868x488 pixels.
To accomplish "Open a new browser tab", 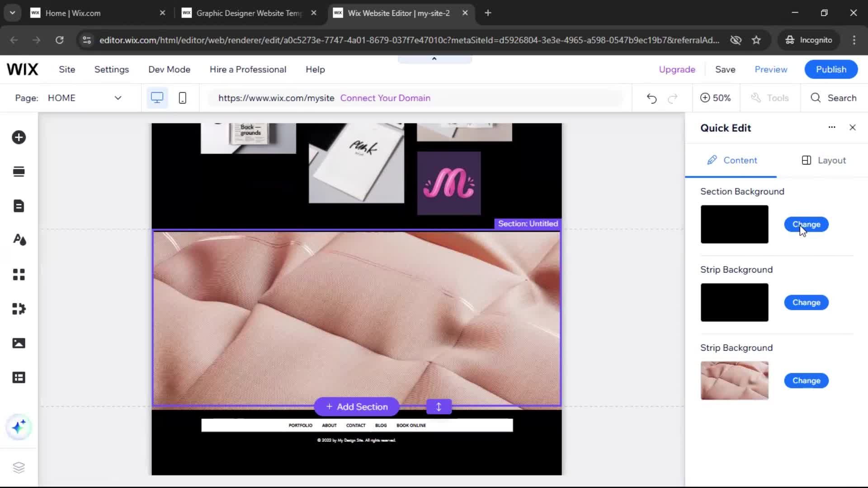I will (x=488, y=13).
